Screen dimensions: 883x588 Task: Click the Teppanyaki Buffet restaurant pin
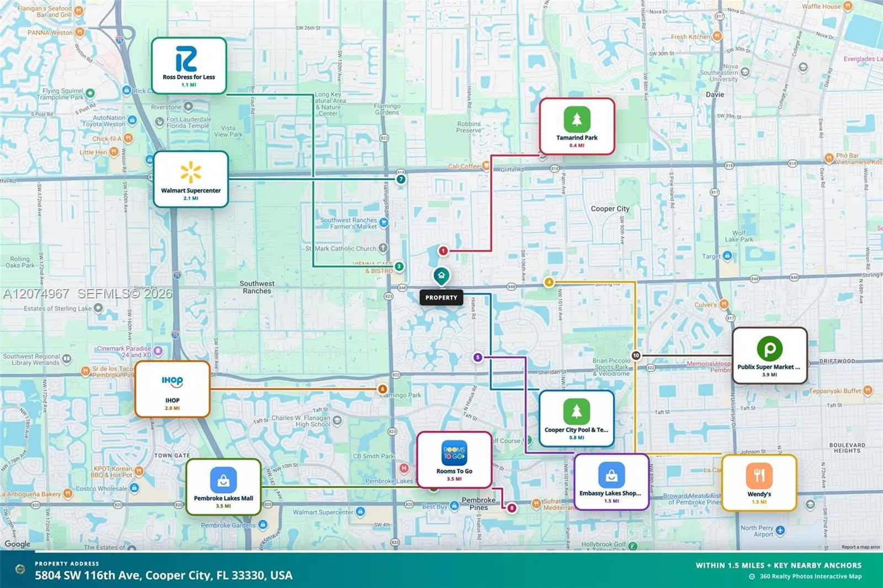tap(868, 391)
